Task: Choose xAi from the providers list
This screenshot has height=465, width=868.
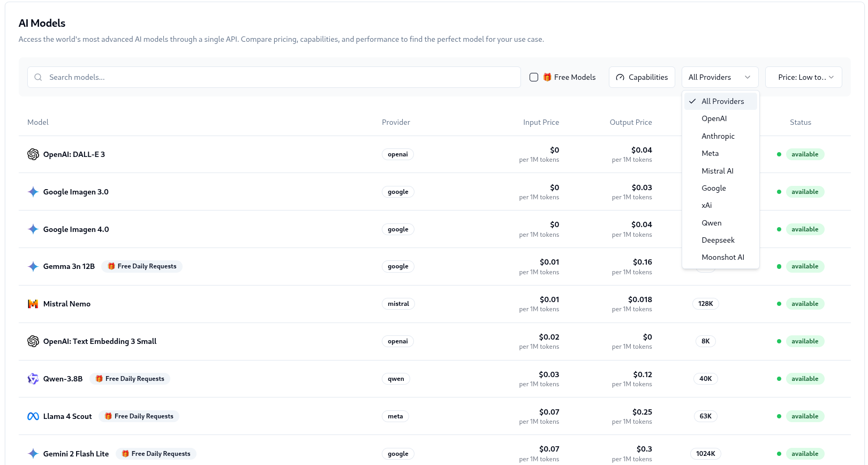Action: point(720,205)
